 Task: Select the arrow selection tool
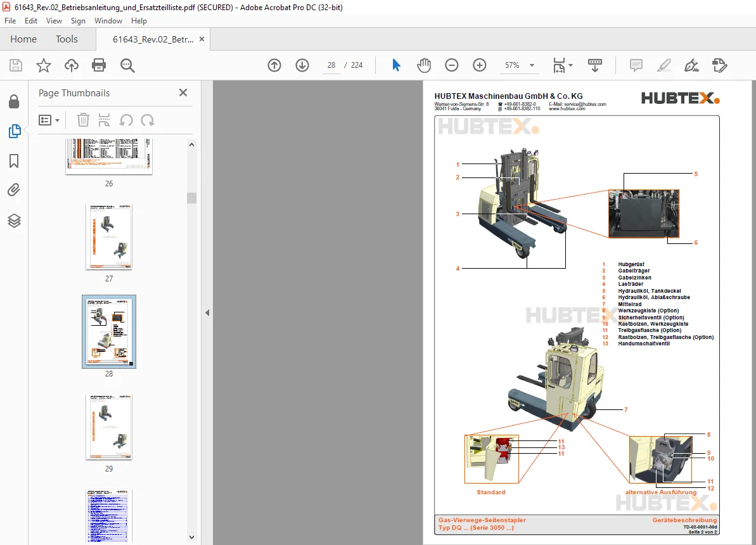396,65
